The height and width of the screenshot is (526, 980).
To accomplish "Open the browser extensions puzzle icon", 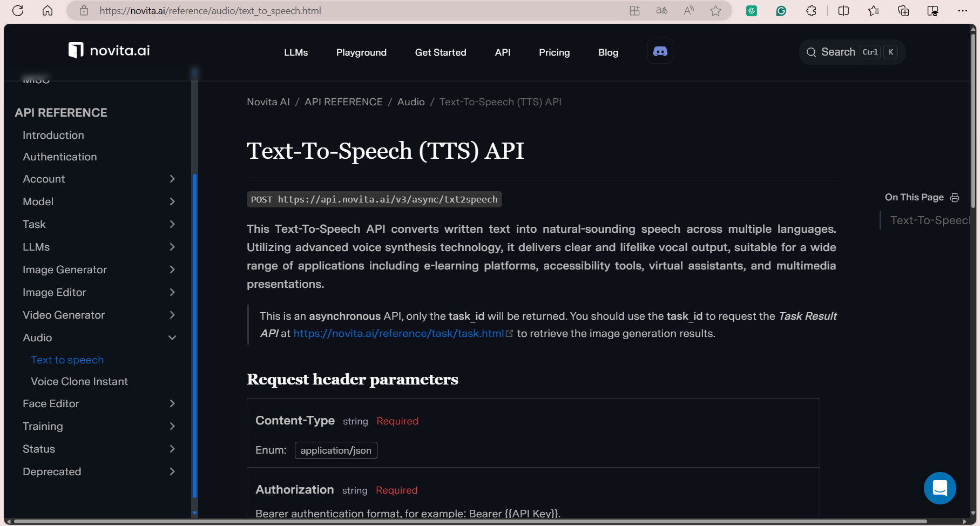I will (x=811, y=11).
